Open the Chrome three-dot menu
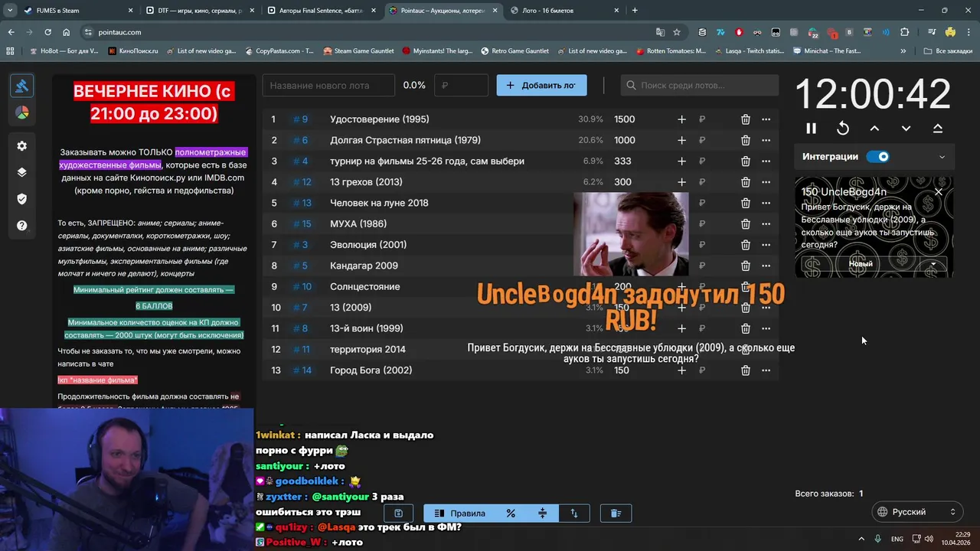The image size is (980, 551). pyautogui.click(x=968, y=32)
